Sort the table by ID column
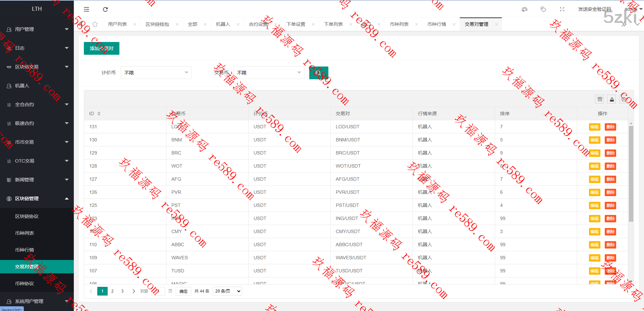This screenshot has width=644, height=311. [99, 114]
